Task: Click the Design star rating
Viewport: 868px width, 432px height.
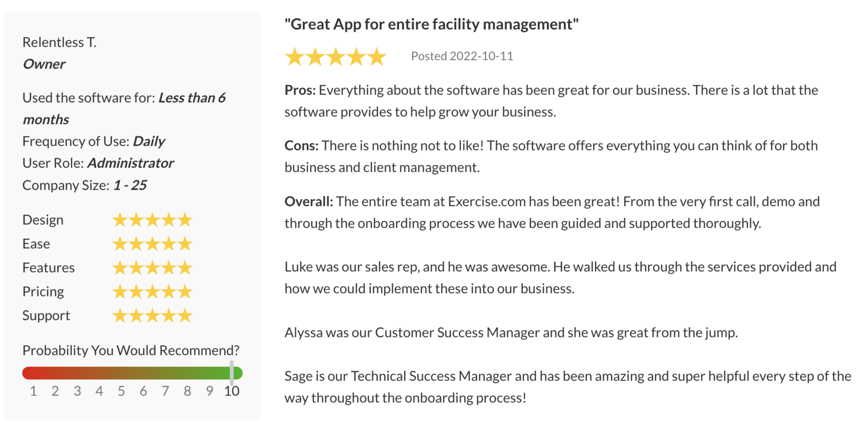Action: 152,220
